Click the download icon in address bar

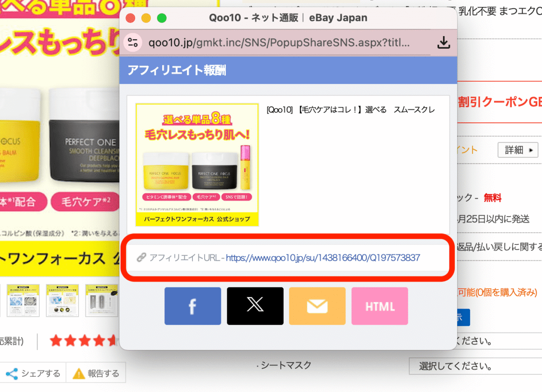click(444, 43)
